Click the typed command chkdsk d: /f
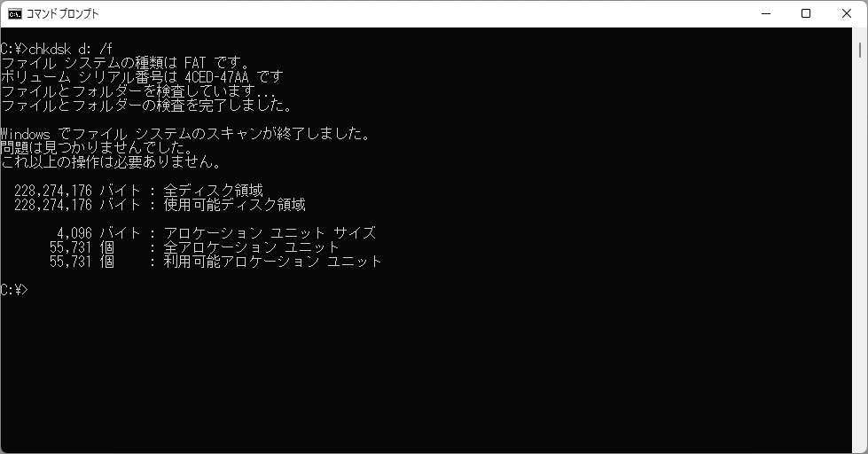This screenshot has width=868, height=454. 70,49
